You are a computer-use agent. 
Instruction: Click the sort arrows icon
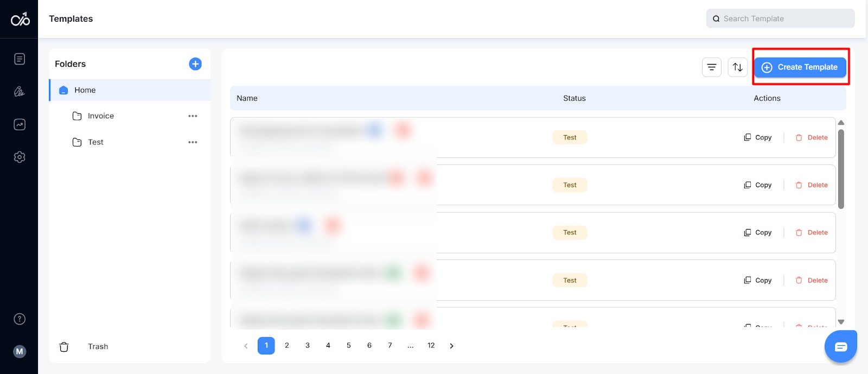(x=738, y=67)
